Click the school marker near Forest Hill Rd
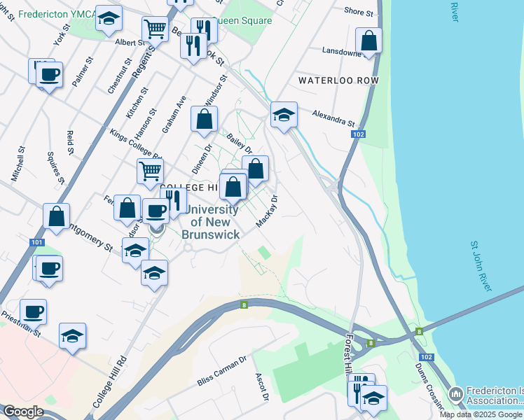 click(373, 399)
